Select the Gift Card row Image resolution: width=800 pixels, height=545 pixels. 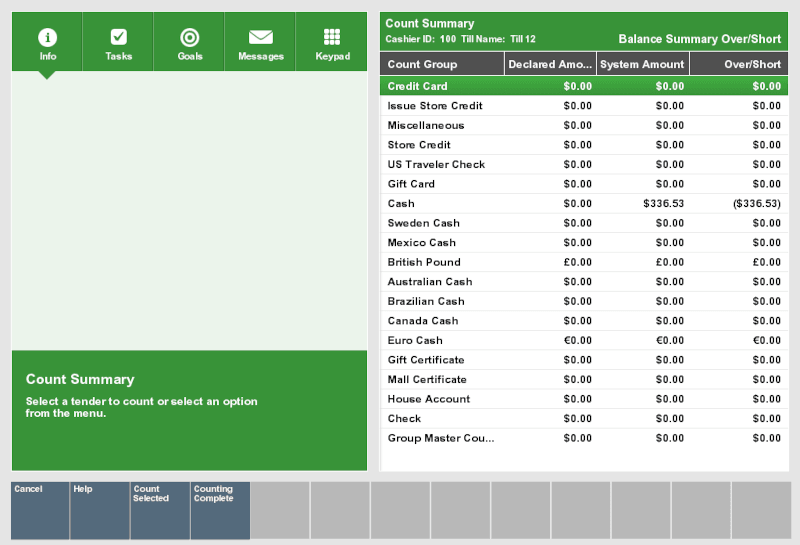pyautogui.click(x=584, y=184)
